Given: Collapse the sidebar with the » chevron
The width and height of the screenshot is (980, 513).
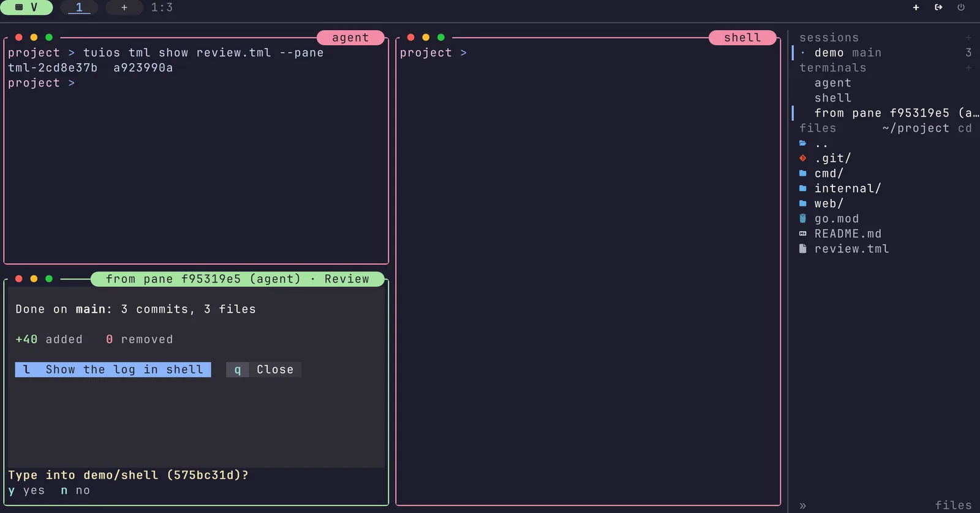Looking at the screenshot, I should click(x=803, y=506).
